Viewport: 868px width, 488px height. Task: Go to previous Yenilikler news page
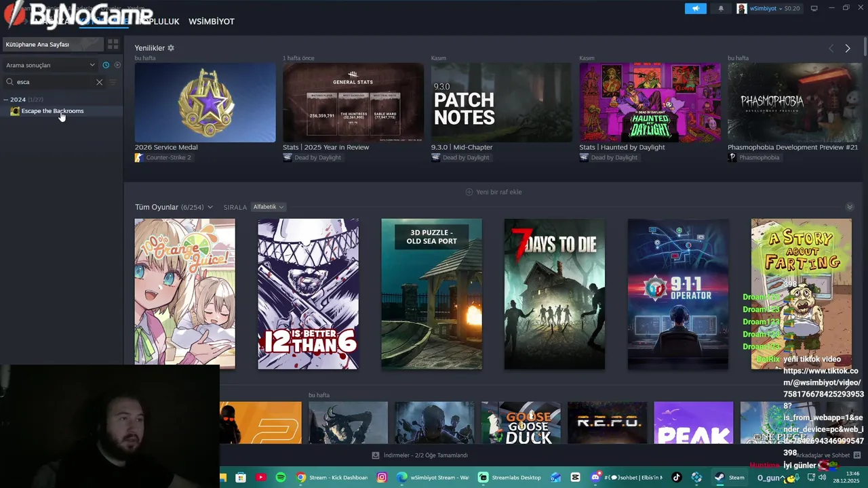click(x=831, y=48)
